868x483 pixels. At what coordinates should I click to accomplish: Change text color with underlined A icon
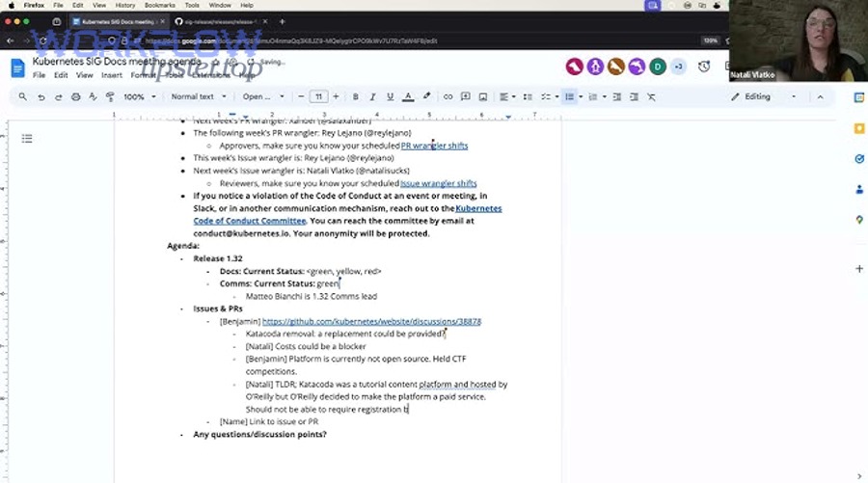click(408, 96)
